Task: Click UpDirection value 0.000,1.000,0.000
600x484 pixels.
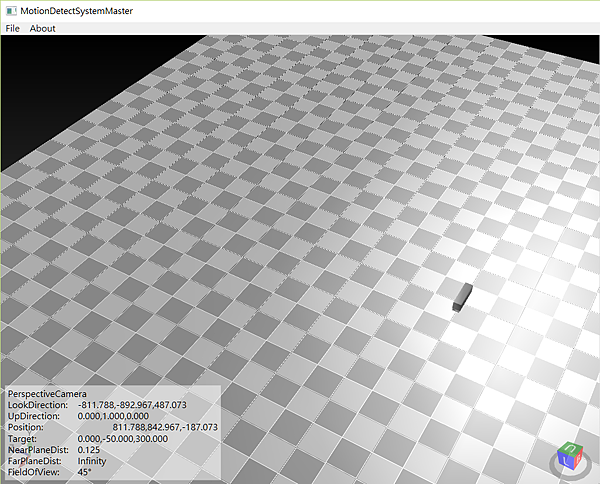Action: [113, 416]
